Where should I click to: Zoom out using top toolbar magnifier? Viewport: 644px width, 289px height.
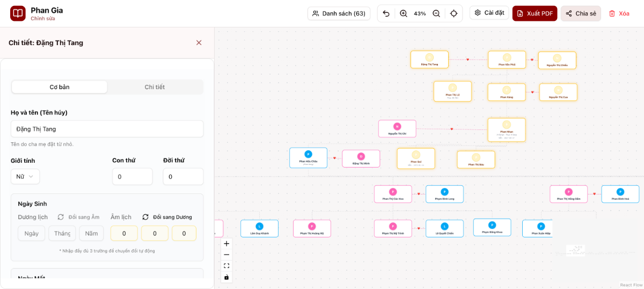pyautogui.click(x=436, y=13)
